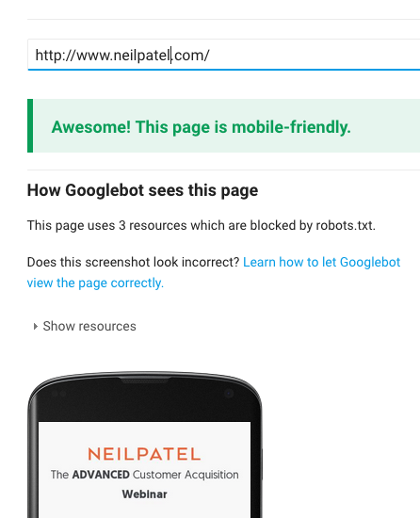The height and width of the screenshot is (518, 420).
Task: Click the word 'robots.txt' in the description
Action: click(x=346, y=226)
